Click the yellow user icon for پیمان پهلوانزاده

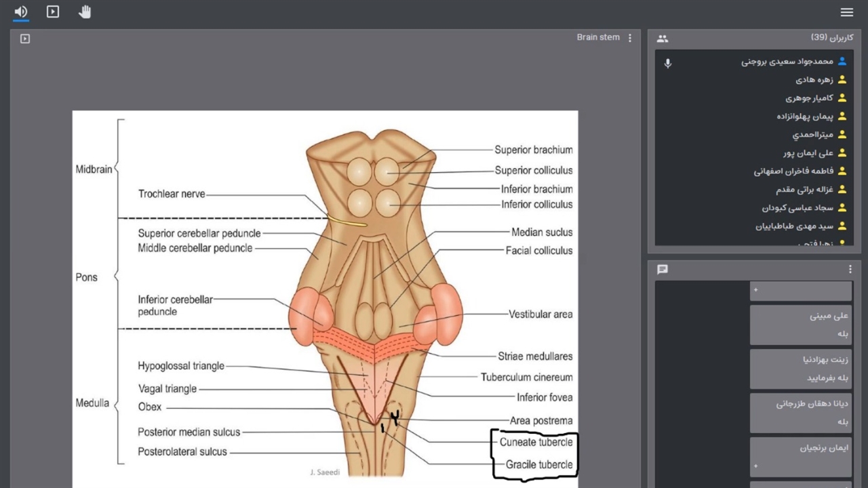click(842, 117)
